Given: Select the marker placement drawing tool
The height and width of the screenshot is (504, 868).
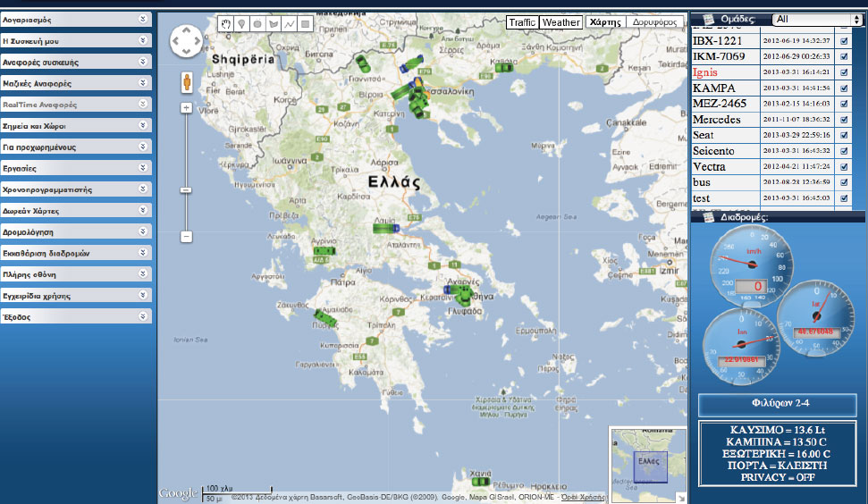Looking at the screenshot, I should tap(241, 24).
